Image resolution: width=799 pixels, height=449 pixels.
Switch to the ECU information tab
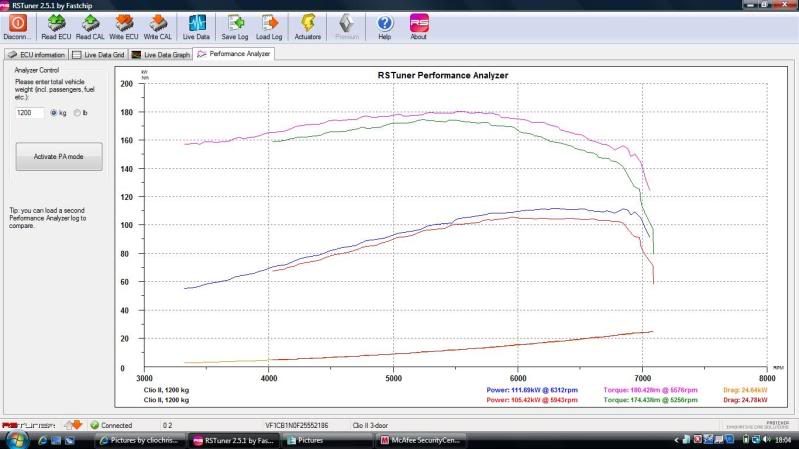tap(37, 54)
